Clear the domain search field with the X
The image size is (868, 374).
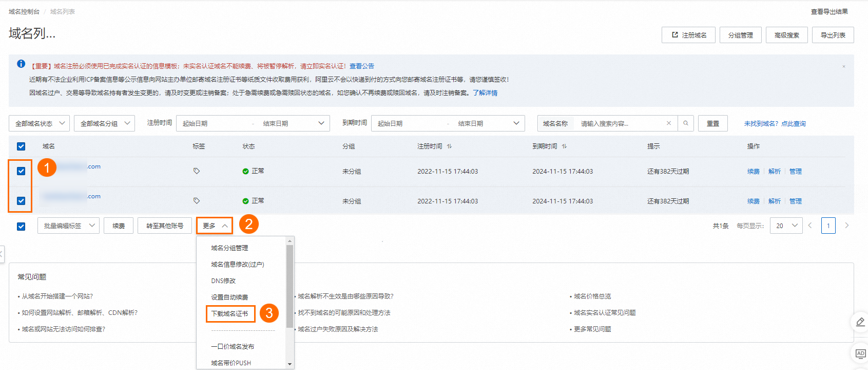(669, 123)
